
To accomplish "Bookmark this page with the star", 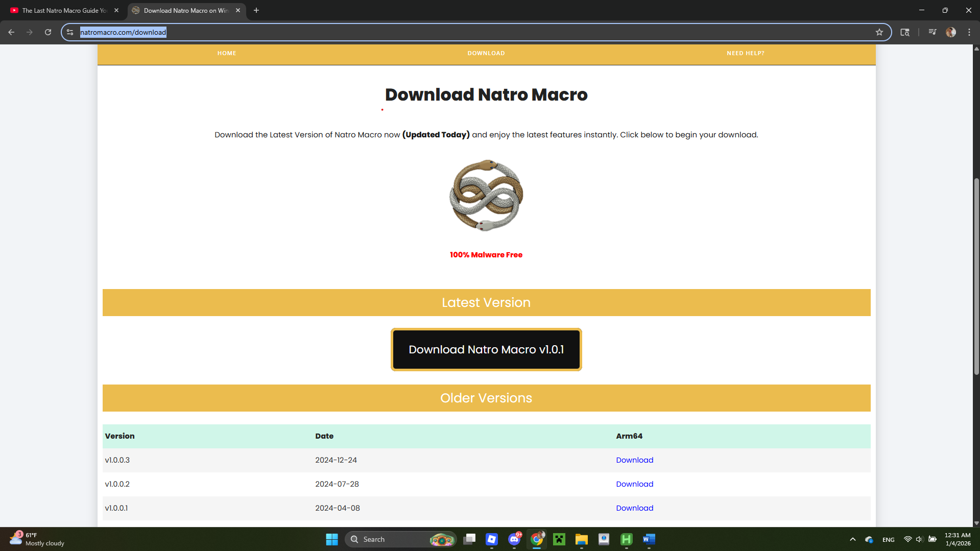I will coord(879,32).
